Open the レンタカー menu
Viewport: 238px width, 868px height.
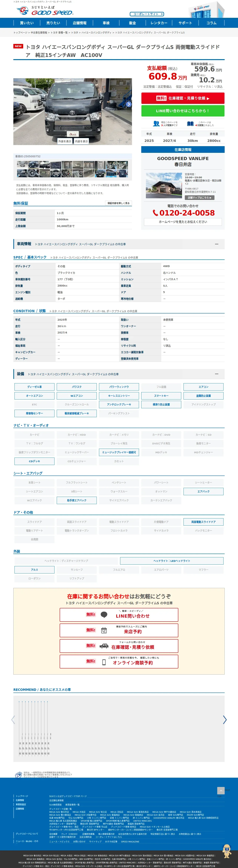(x=159, y=23)
